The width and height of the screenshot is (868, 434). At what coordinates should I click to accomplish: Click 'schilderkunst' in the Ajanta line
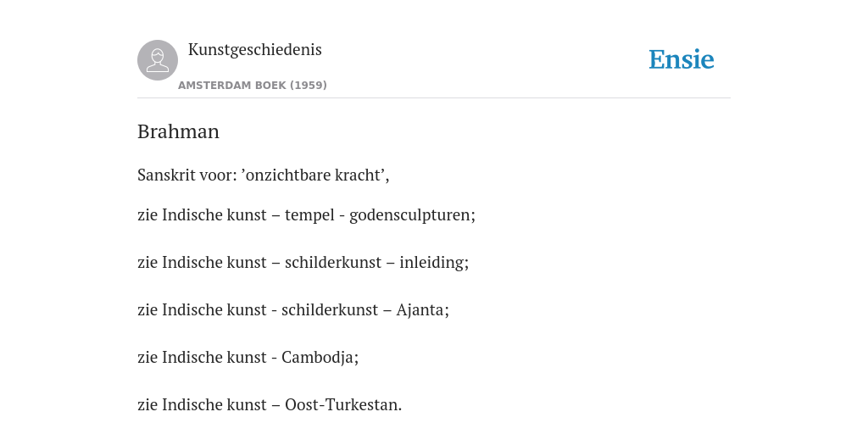[x=330, y=310]
